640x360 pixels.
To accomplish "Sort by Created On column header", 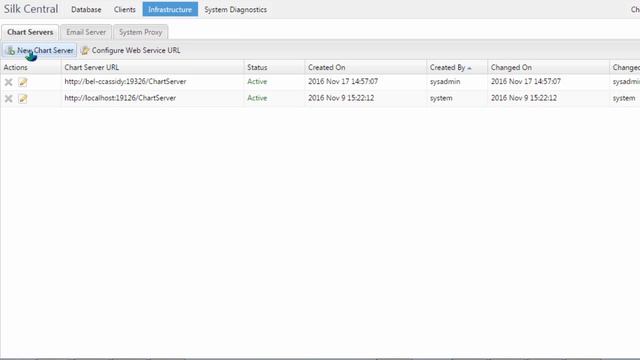I will (365, 67).
